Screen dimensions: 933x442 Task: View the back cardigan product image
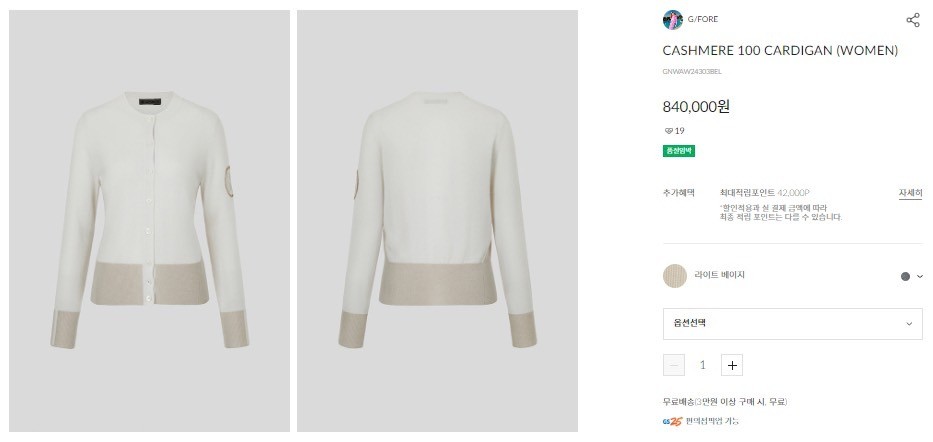tap(435, 222)
